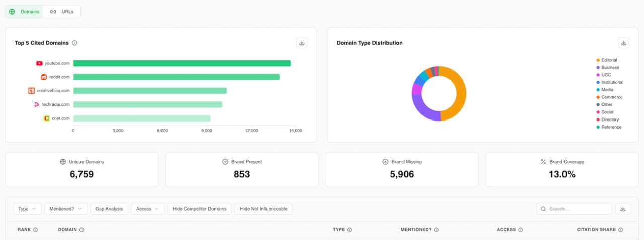Toggle Institutional legend entry

pos(610,82)
